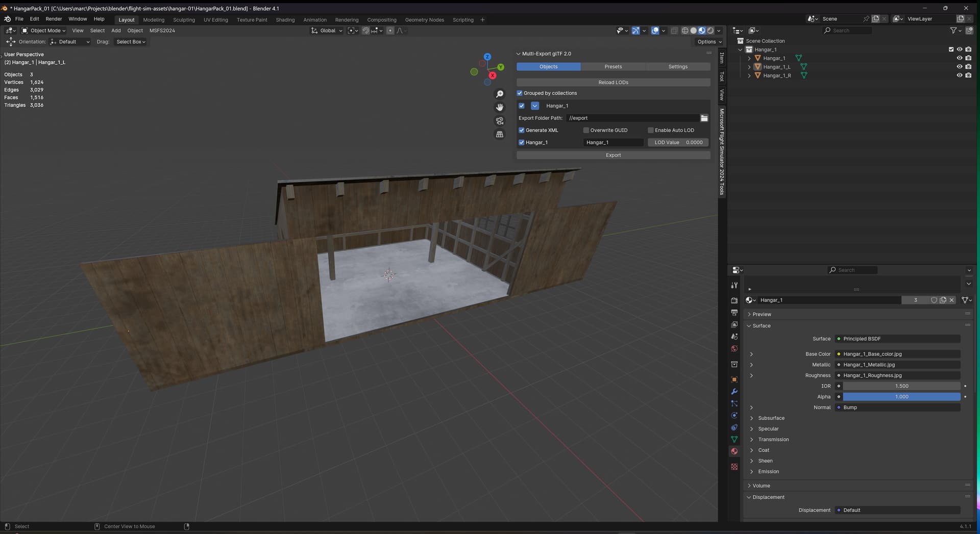Hide Hangar_1_L in viewport via eye icon

click(x=960, y=67)
